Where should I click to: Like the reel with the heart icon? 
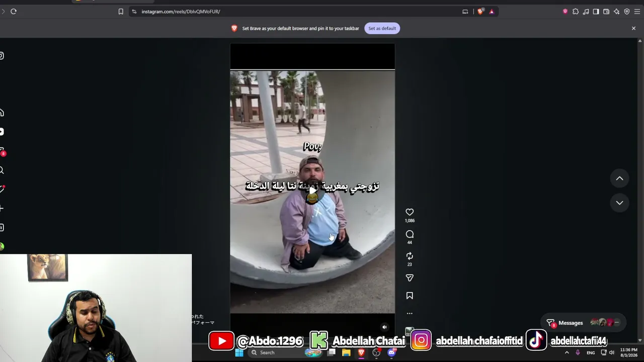[410, 212]
